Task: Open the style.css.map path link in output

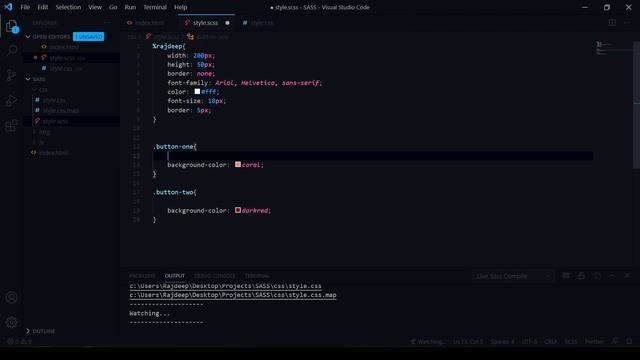Action: (x=233, y=295)
